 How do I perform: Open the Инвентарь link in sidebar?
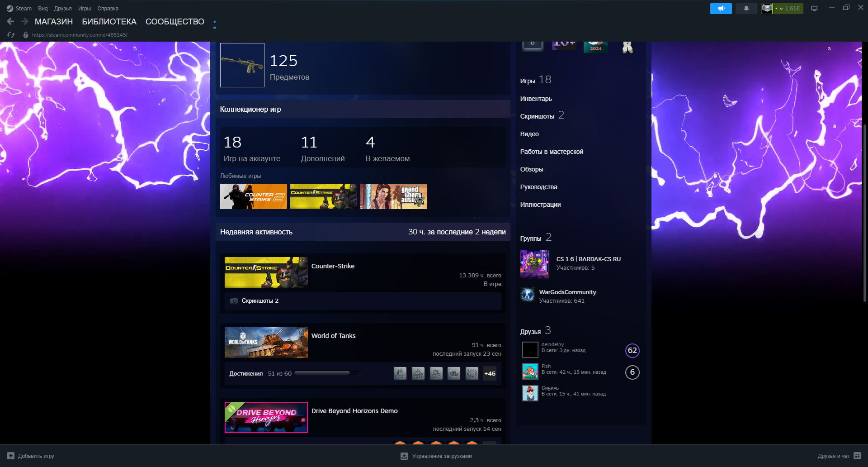(x=536, y=99)
